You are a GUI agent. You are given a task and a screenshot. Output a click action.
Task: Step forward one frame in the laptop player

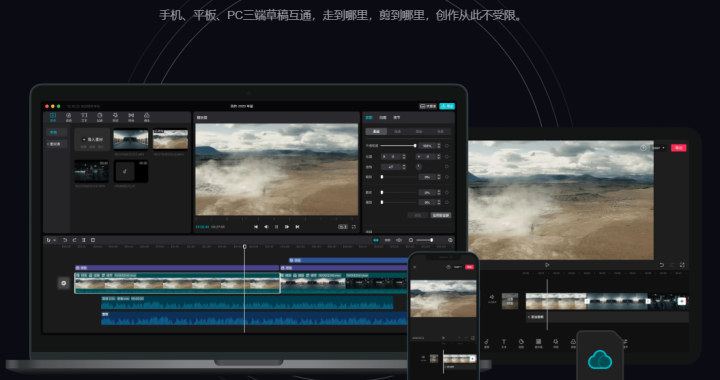pyautogui.click(x=287, y=227)
